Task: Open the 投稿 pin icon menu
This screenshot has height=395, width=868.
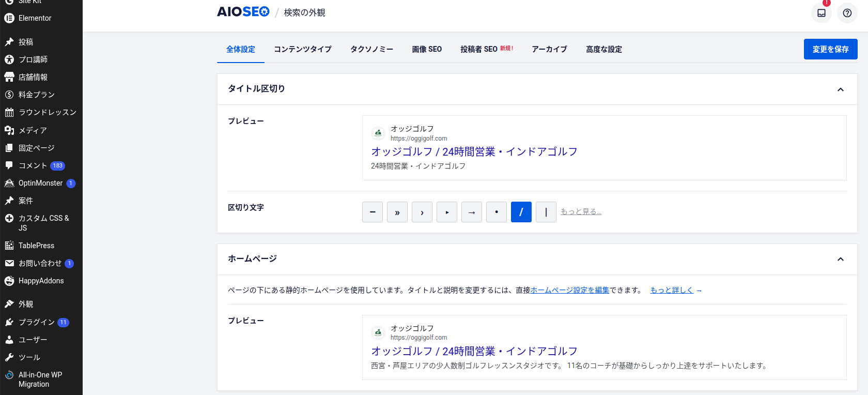Action: click(x=9, y=42)
